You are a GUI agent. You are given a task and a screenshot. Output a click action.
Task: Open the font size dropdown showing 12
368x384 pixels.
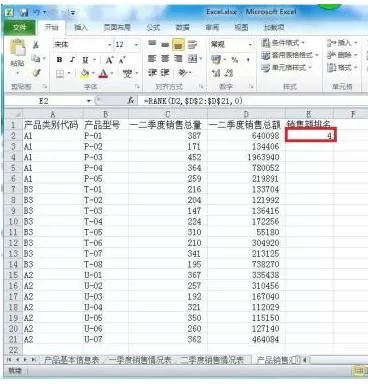pos(136,45)
